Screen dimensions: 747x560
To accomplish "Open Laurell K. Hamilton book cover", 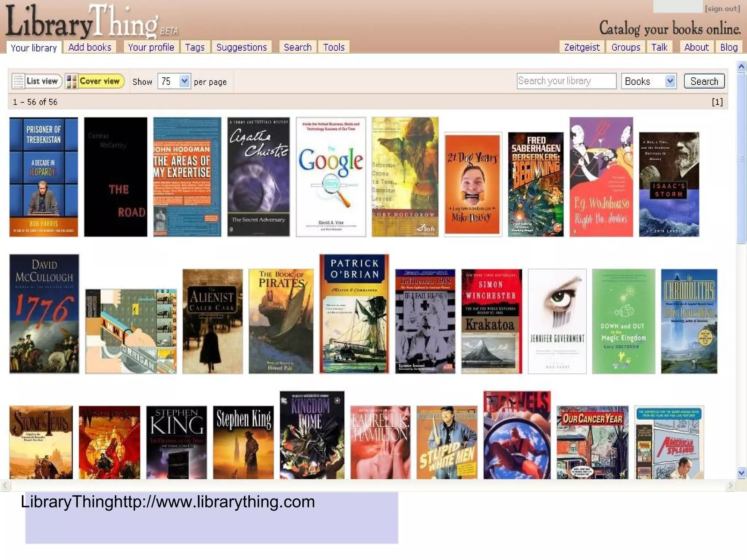I will point(380,443).
